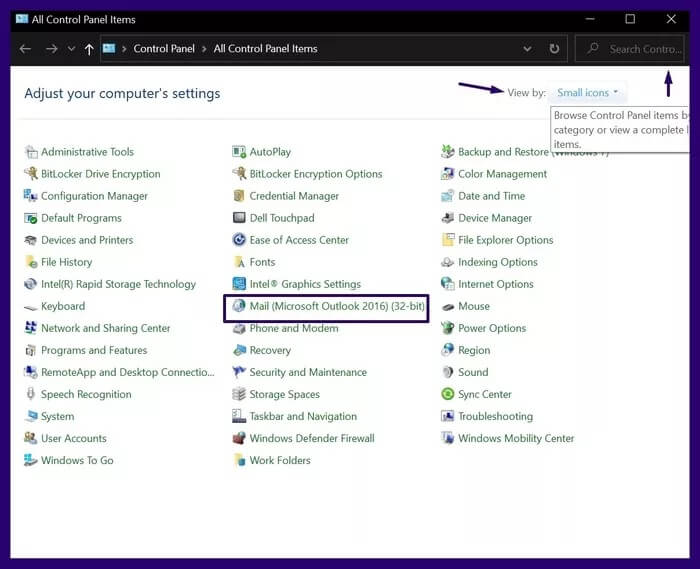Viewport: 700px width, 569px height.
Task: Open the View by Small icons dropdown
Action: point(587,93)
